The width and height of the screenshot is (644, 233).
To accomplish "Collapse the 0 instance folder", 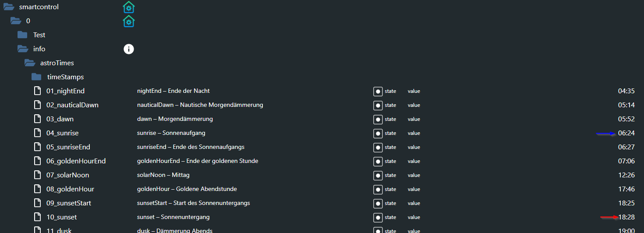I will point(16,21).
